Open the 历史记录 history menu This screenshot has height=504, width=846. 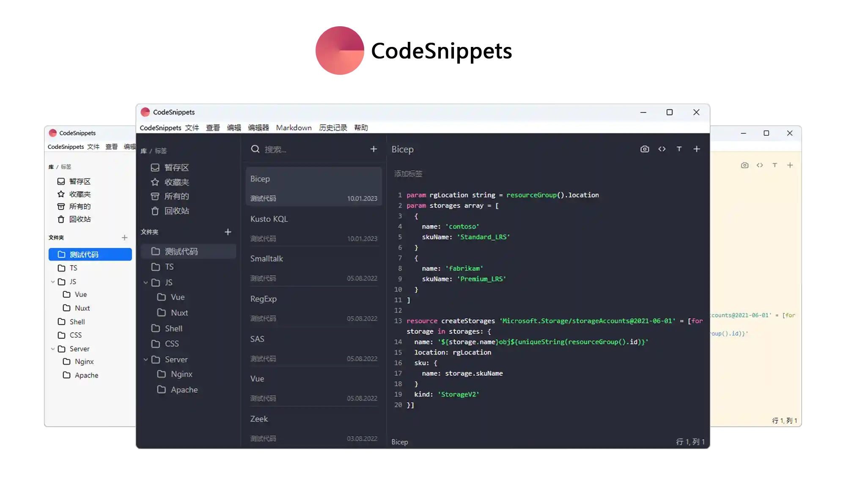click(x=333, y=128)
